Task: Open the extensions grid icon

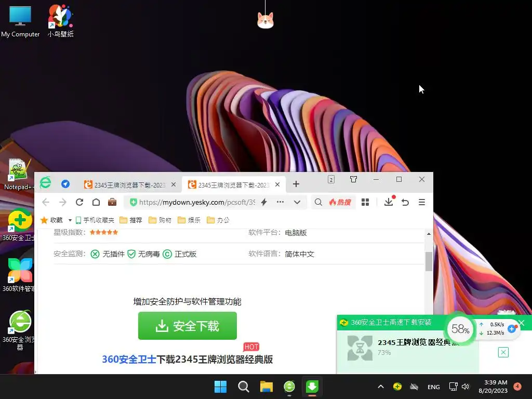Action: click(x=365, y=202)
